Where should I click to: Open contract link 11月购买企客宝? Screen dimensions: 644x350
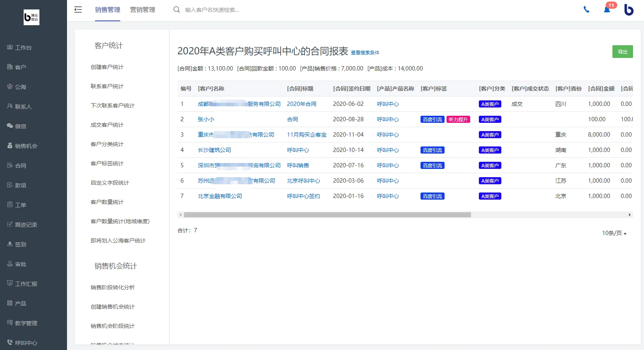pos(307,135)
